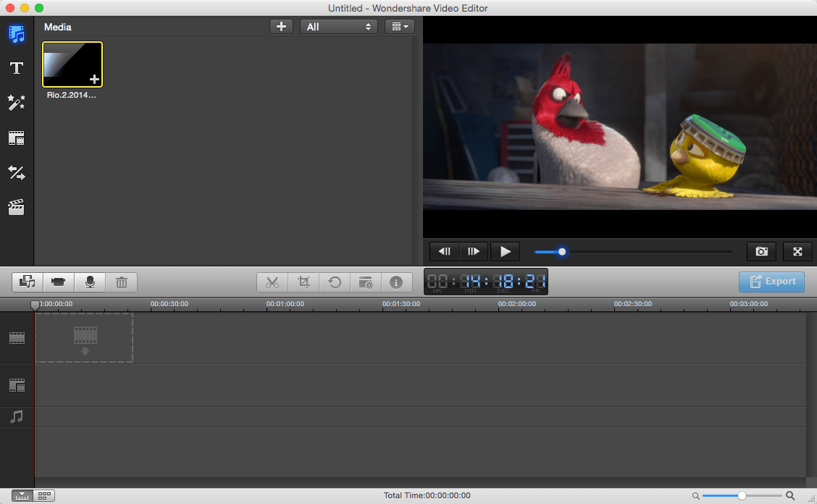Viewport: 817px width, 504px height.
Task: Select the music track header icon
Action: tap(17, 416)
